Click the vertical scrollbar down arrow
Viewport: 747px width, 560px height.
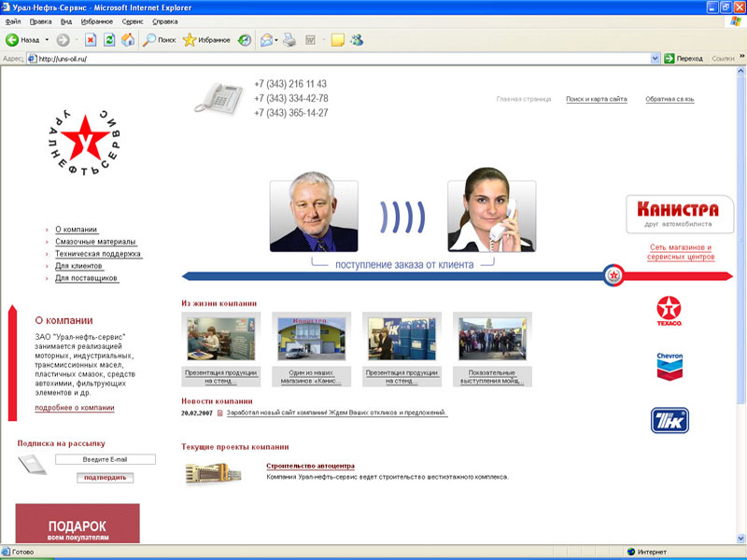coord(741,539)
